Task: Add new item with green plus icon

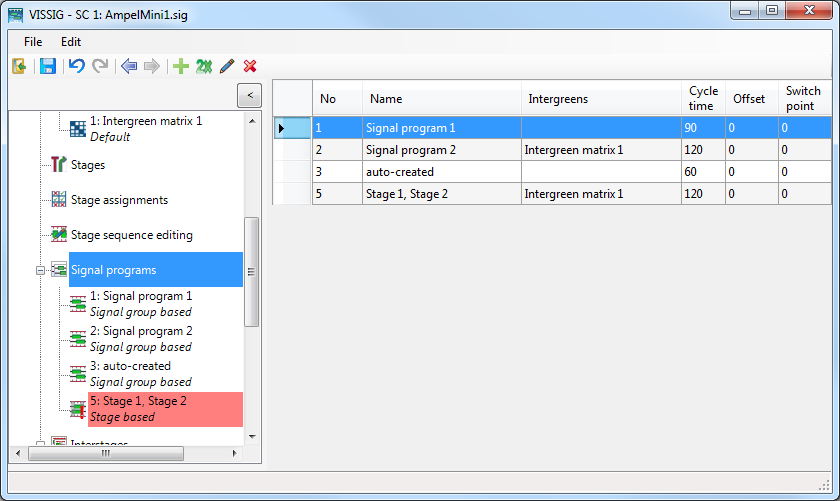Action: pos(180,66)
